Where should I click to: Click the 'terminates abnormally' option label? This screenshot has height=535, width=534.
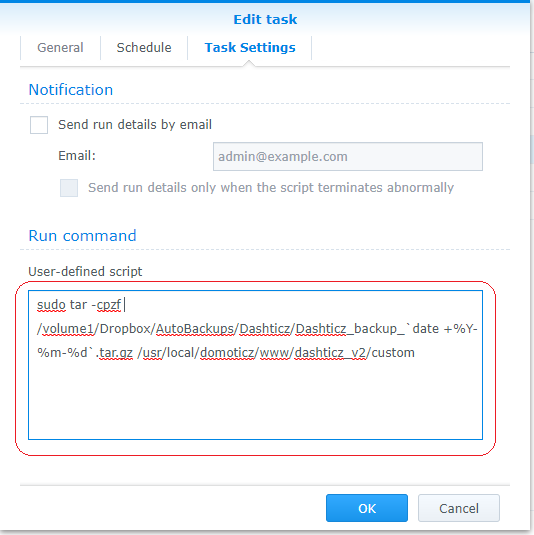[x=271, y=188]
